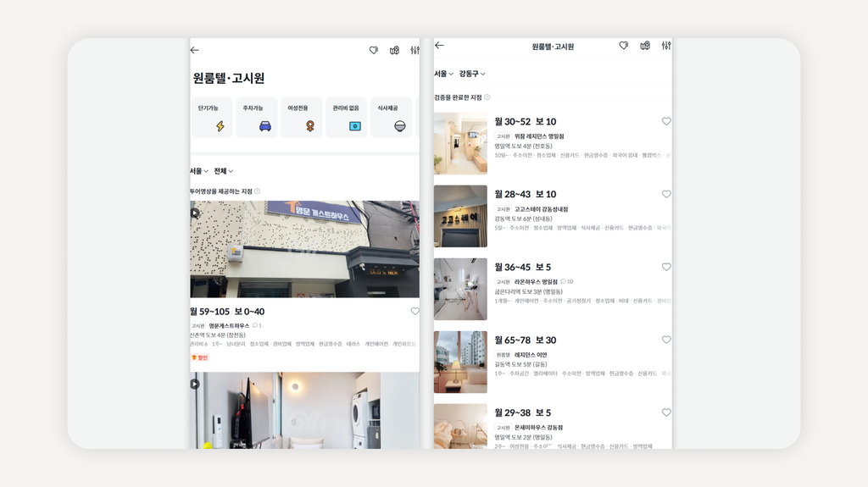This screenshot has width=868, height=487.
Task: Tap 할인 discount badge on 명문게스트하우스
Action: coord(199,358)
